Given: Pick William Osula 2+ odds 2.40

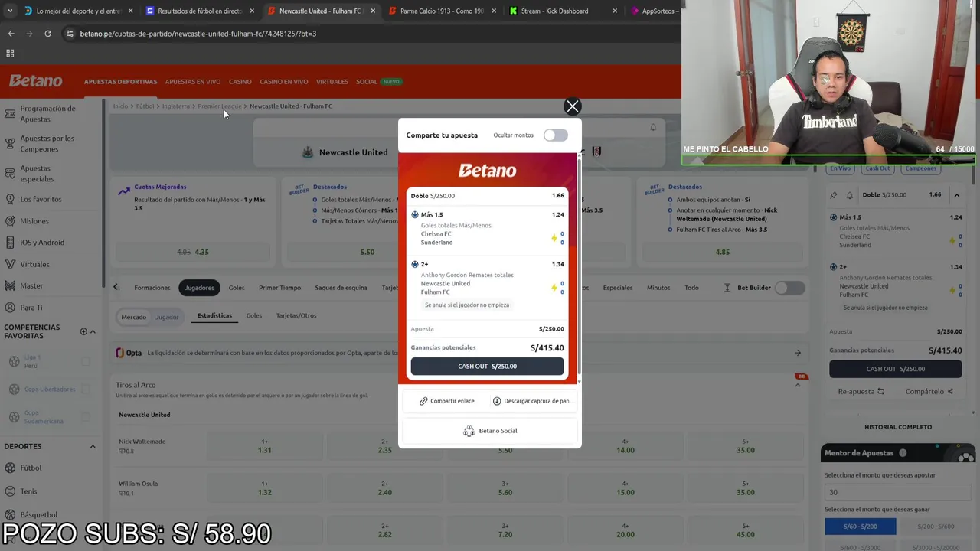Looking at the screenshot, I should tap(384, 488).
